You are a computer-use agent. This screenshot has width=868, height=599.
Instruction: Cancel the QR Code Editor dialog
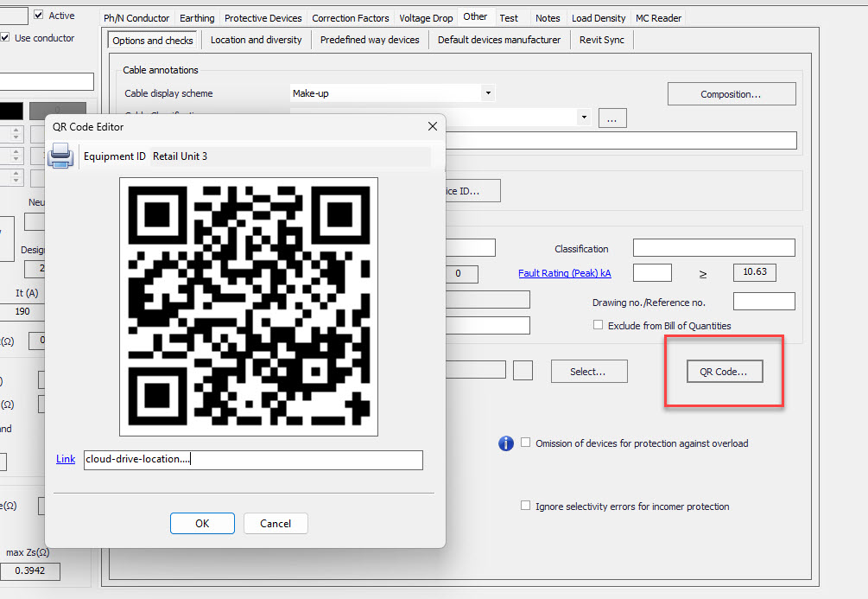coord(276,523)
